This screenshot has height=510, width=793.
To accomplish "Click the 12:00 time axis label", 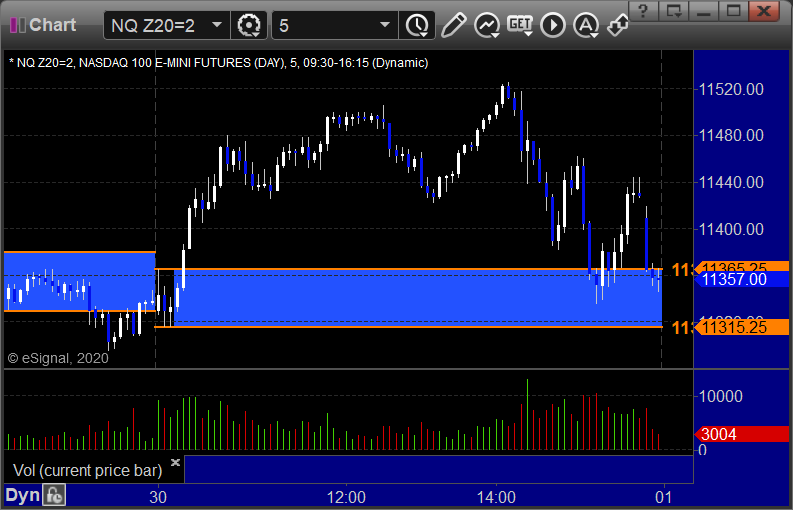I will tap(346, 497).
